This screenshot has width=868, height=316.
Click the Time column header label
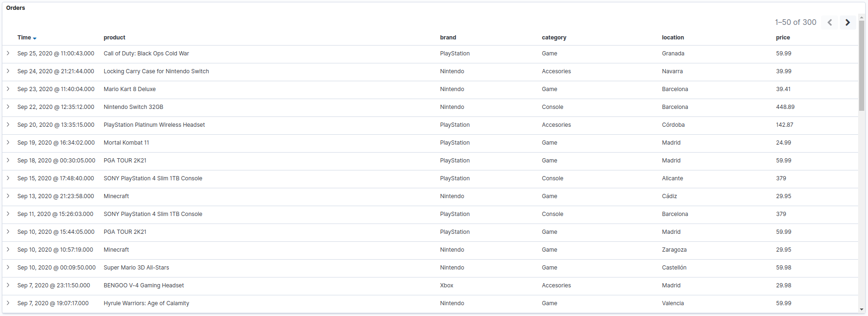[x=24, y=38]
